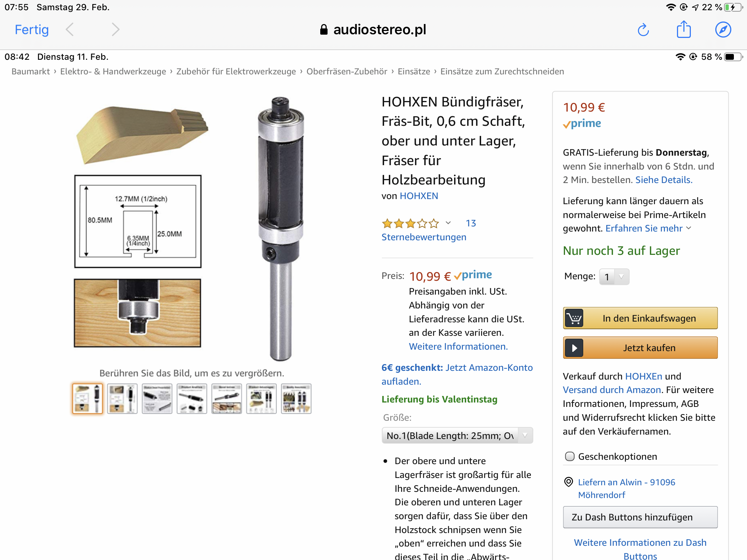Expand the star rating breakdown chevron
Image resolution: width=747 pixels, height=560 pixels.
[x=448, y=223]
